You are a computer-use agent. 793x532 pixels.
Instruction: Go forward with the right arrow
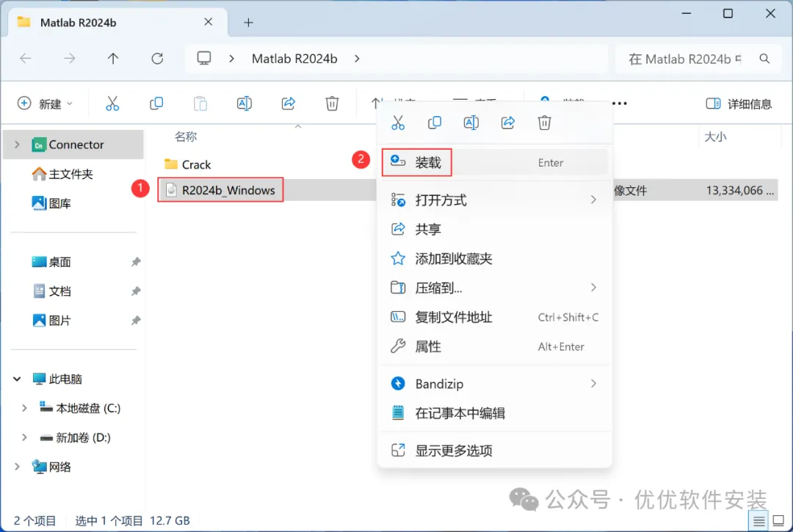pyautogui.click(x=69, y=59)
